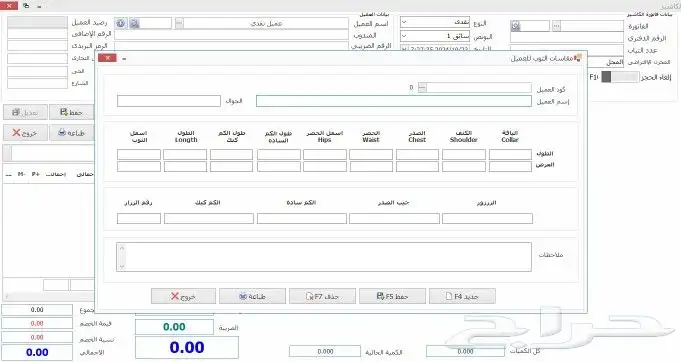
Task: Click the notes area scroll-down arrow
Action: [x=122, y=267]
